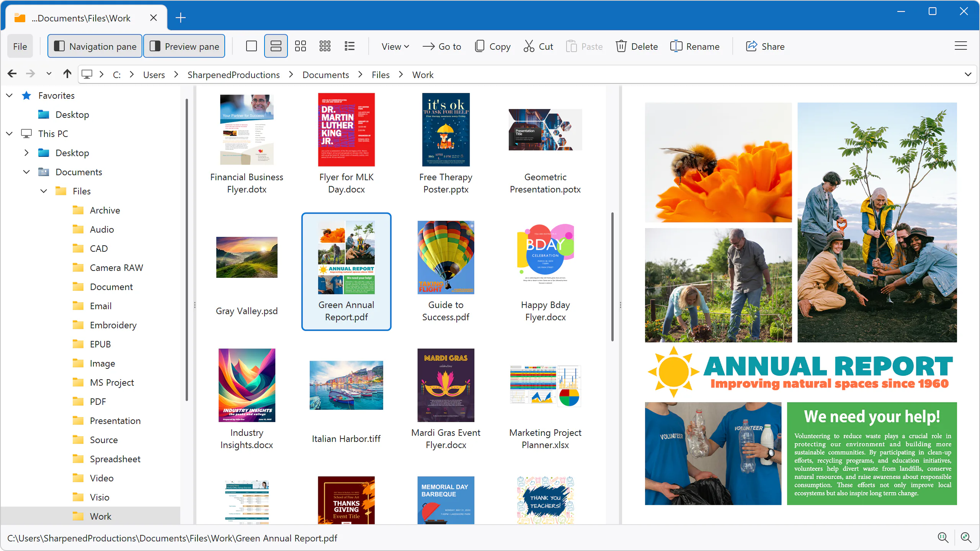The height and width of the screenshot is (551, 980).
Task: Select the large thumbnails with details layout icon
Action: point(276,46)
